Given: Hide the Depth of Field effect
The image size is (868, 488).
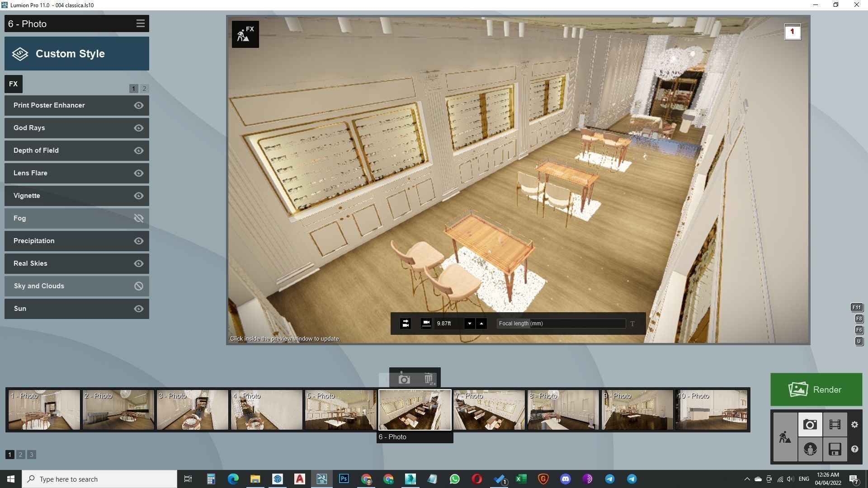Looking at the screenshot, I should [x=139, y=150].
